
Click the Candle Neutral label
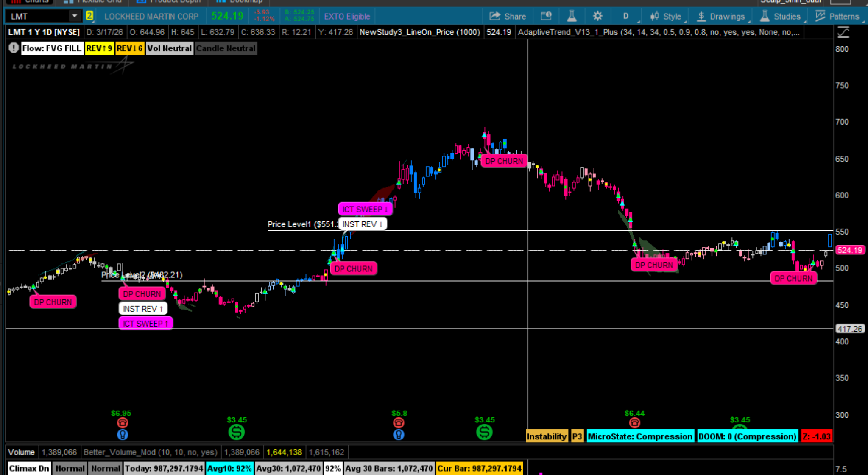(x=226, y=48)
